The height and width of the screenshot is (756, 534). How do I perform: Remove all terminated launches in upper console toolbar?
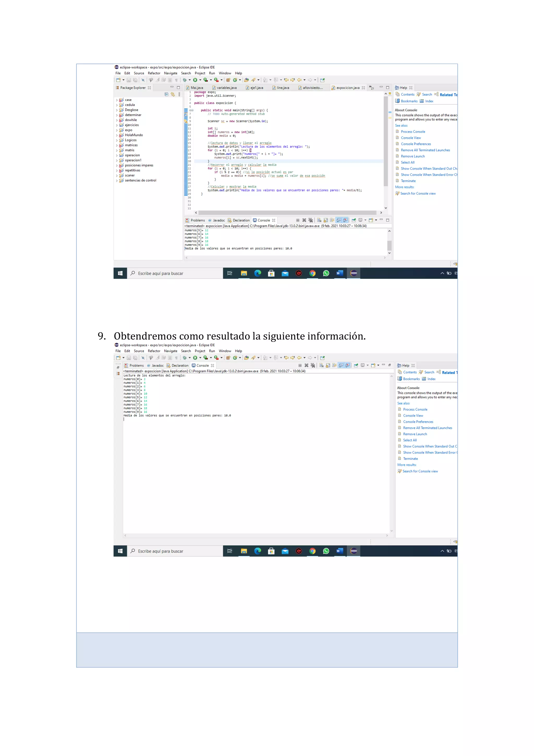pyautogui.click(x=311, y=220)
